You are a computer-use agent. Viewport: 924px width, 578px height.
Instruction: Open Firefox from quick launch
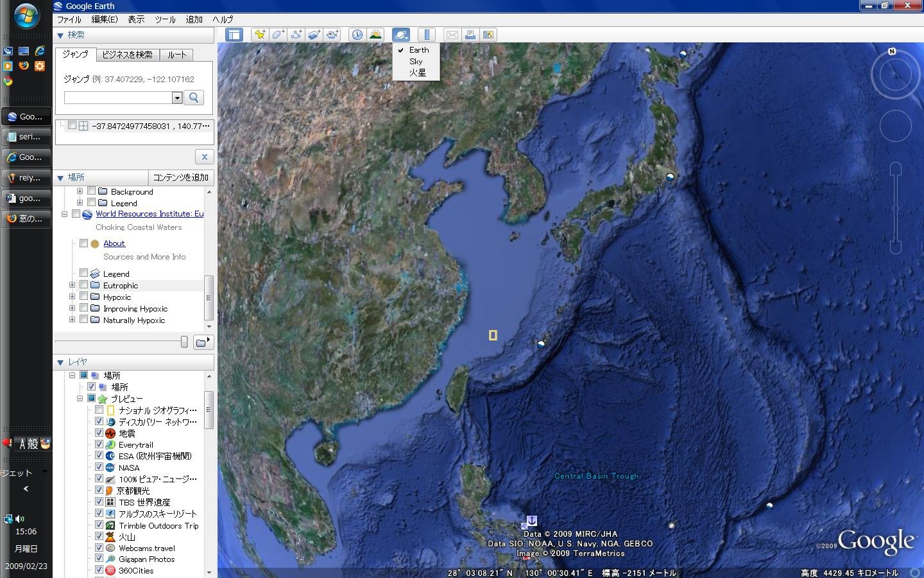click(x=24, y=66)
